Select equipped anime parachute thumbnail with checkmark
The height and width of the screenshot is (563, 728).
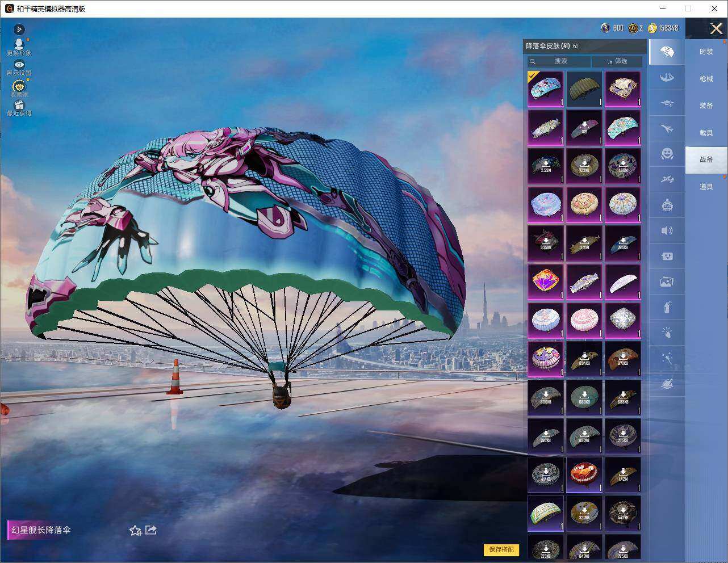coord(546,89)
